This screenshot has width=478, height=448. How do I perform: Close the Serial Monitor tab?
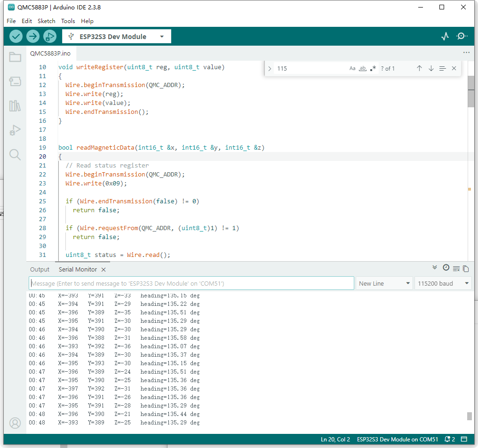104,270
